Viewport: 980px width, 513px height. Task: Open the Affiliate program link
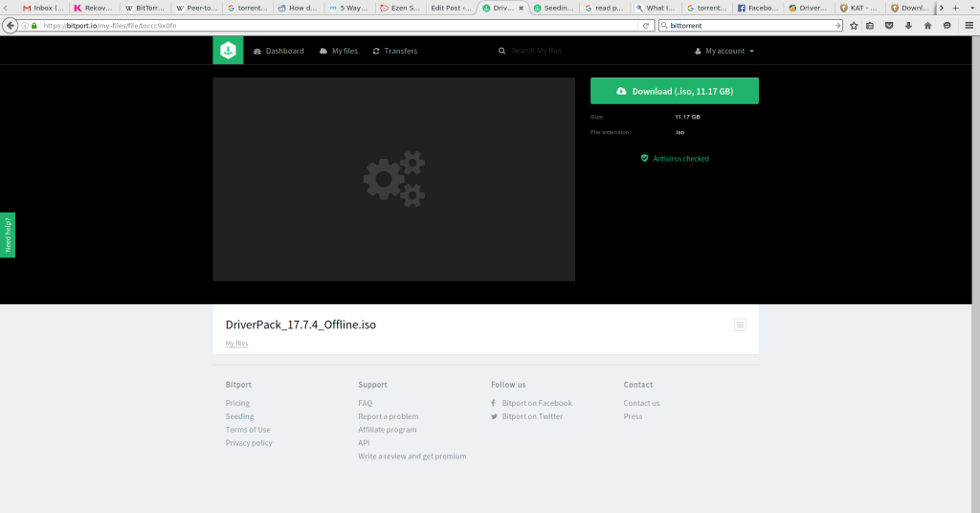coord(387,430)
